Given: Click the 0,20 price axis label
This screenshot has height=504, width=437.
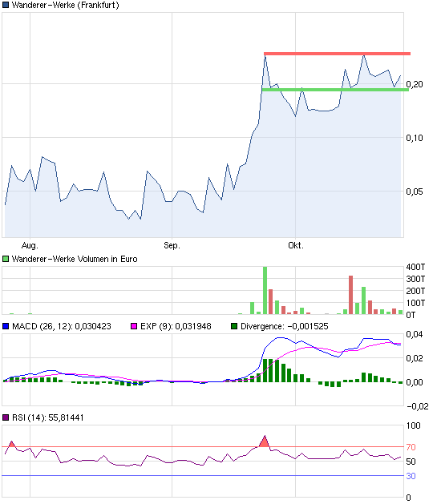Looking at the screenshot, I should click(415, 84).
